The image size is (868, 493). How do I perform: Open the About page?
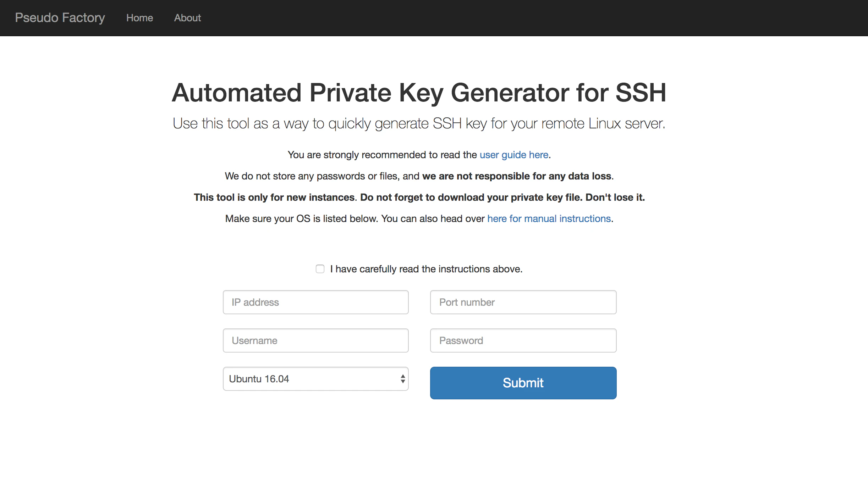187,18
